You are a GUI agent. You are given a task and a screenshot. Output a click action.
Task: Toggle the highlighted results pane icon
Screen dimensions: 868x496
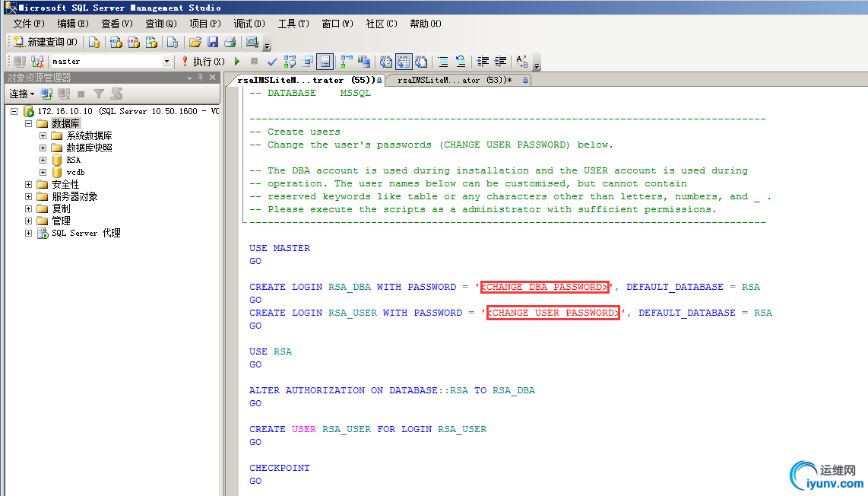click(x=325, y=62)
